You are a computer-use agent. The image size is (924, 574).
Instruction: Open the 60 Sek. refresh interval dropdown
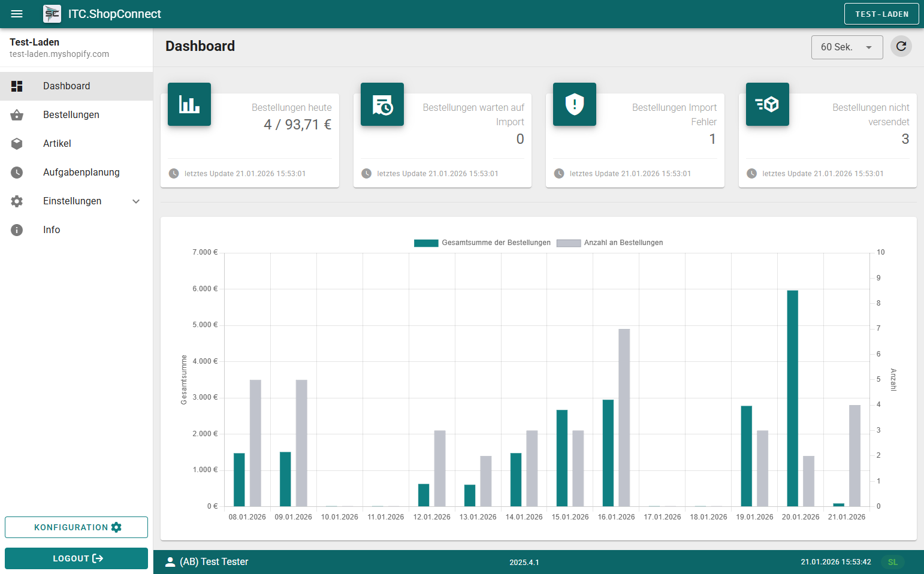pyautogui.click(x=847, y=46)
